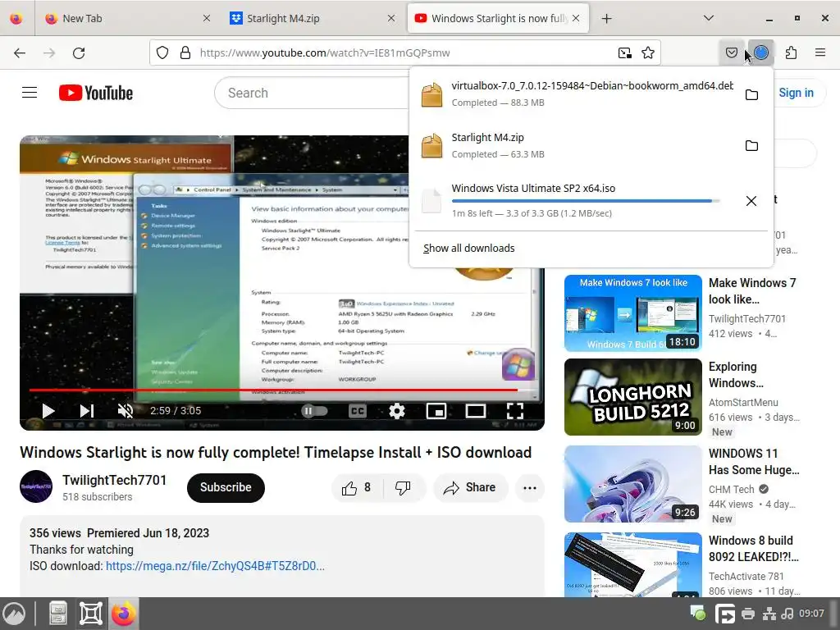Click Firefox View pinned icon

coord(16,18)
